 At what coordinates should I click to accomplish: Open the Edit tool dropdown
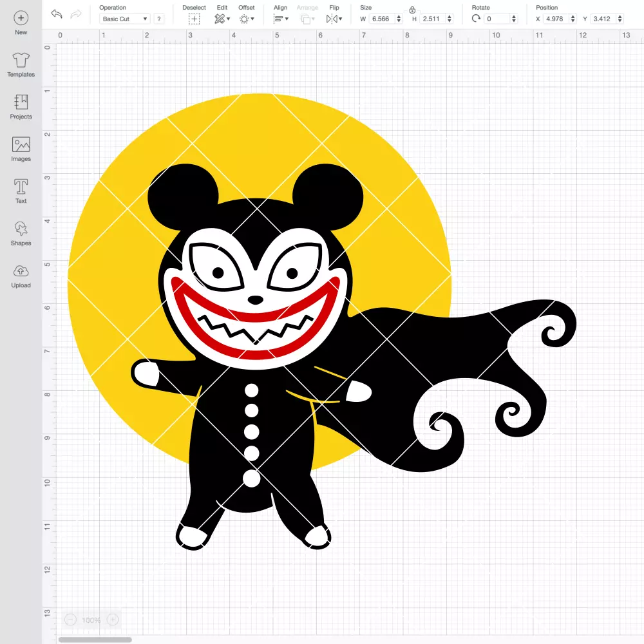222,19
